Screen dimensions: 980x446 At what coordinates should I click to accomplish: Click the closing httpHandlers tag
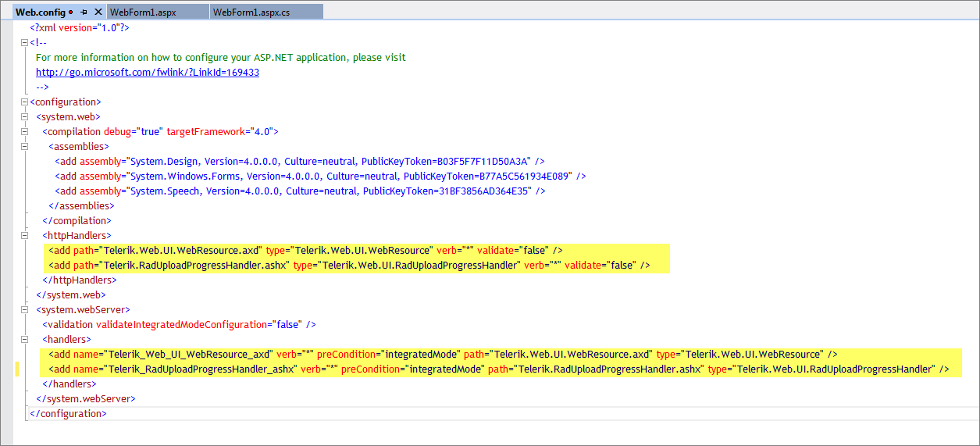[x=80, y=280]
